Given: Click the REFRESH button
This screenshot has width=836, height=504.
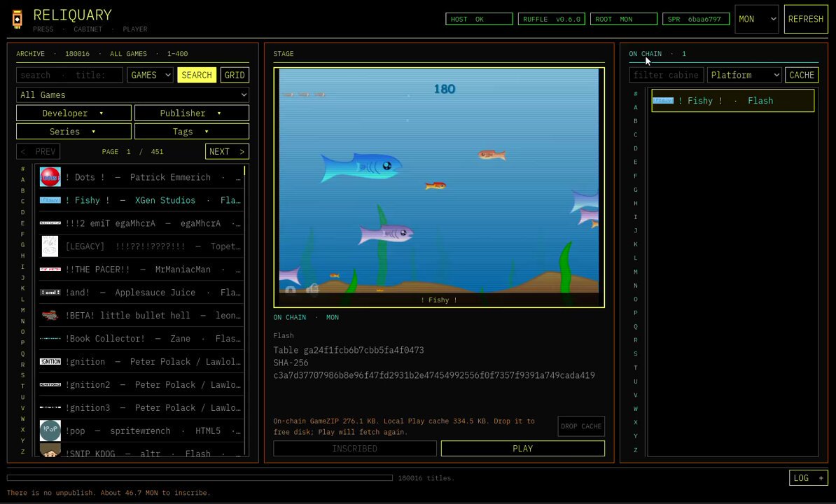Looking at the screenshot, I should coord(806,19).
